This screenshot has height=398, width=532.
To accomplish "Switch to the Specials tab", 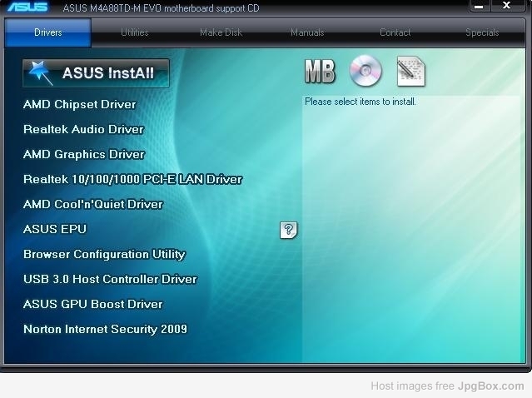I will click(482, 32).
